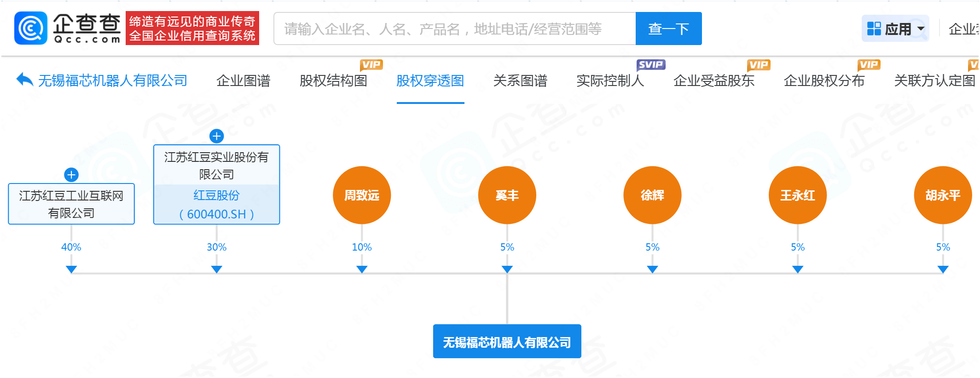Click the Qcc.com logo icon
Viewport: 980px width, 378px height.
point(30,28)
